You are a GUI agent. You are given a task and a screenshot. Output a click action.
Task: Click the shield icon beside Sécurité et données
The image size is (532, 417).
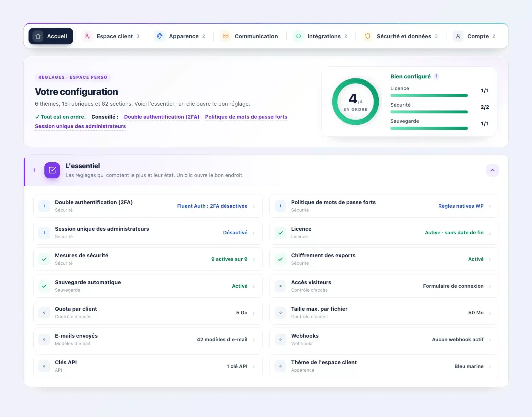[x=368, y=36]
